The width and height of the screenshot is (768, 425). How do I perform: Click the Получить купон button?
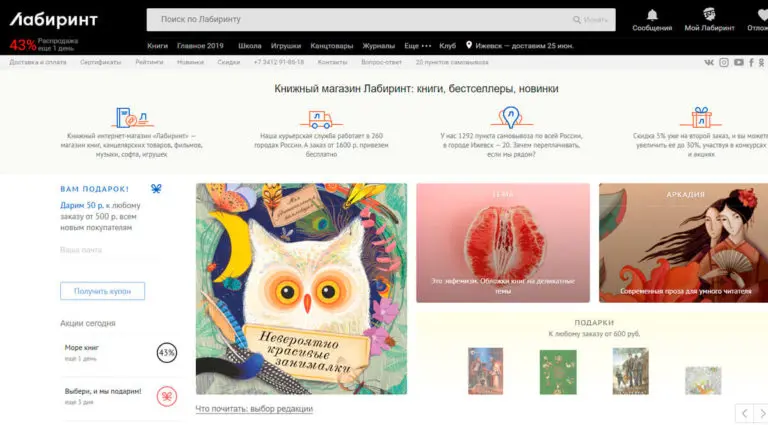click(102, 291)
